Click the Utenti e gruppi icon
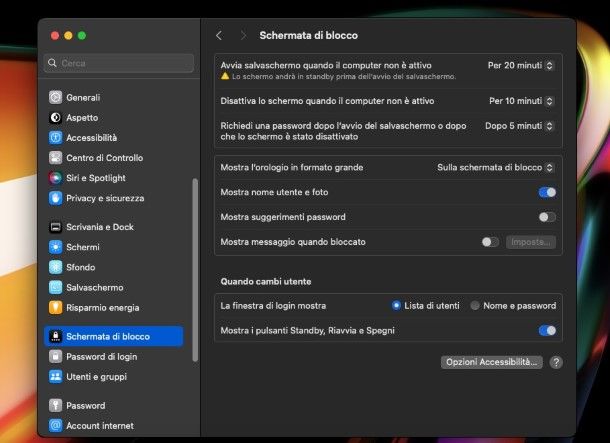 (x=55, y=377)
